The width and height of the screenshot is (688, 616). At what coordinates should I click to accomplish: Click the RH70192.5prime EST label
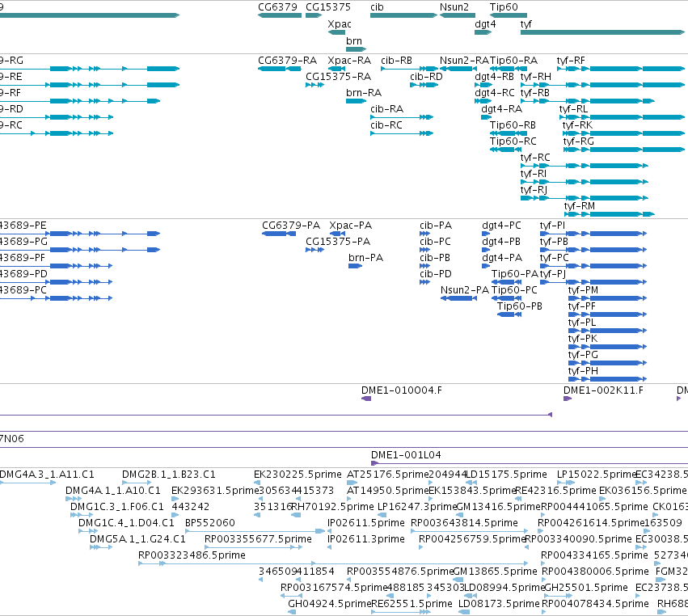click(x=332, y=507)
